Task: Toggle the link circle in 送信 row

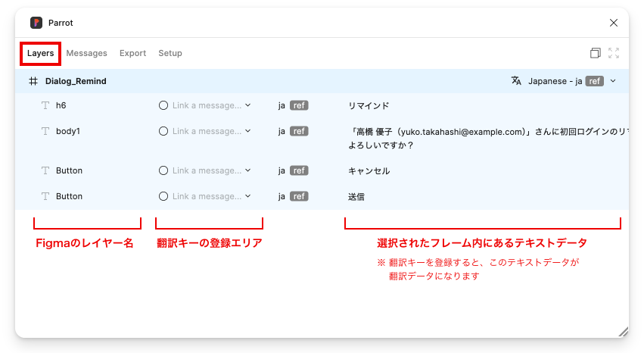Action: point(163,196)
